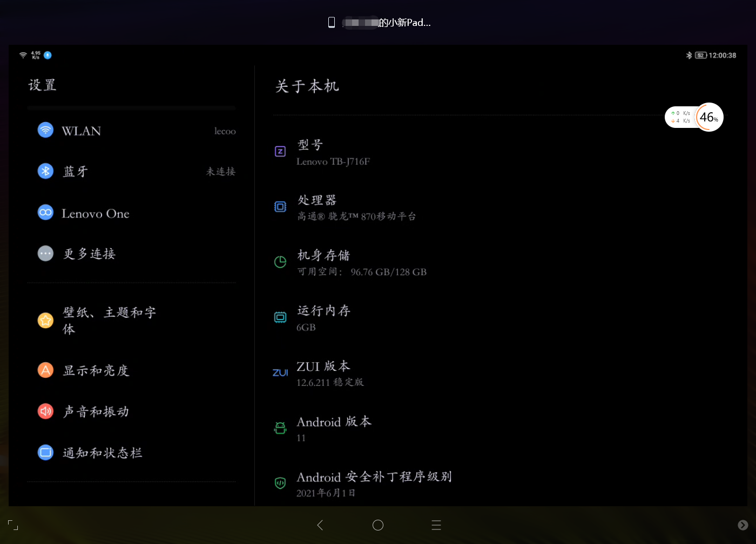Tap the Bluetooth icon next to 蓝牙
The image size is (756, 544).
45,171
